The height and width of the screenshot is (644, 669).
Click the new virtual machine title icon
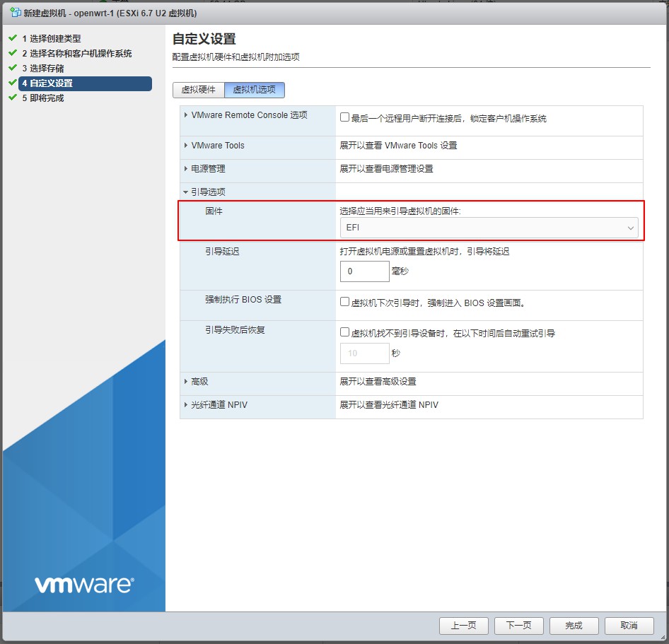pyautogui.click(x=15, y=13)
